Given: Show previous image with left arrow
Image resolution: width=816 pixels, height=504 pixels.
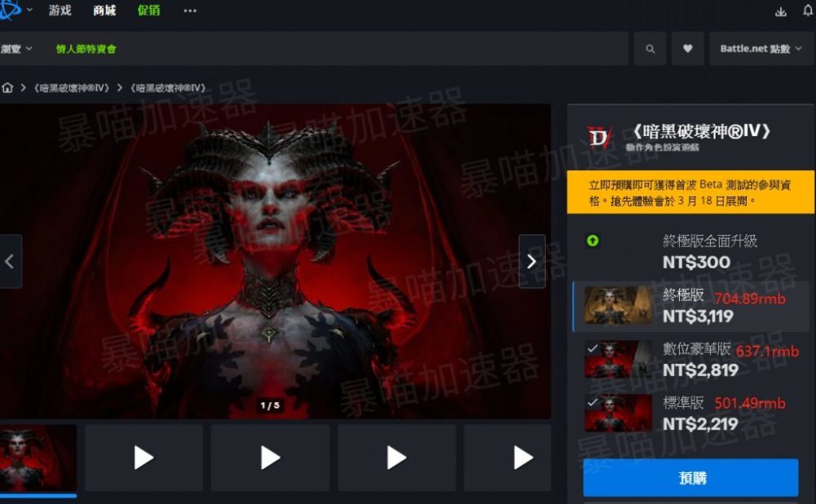Looking at the screenshot, I should coord(10,261).
